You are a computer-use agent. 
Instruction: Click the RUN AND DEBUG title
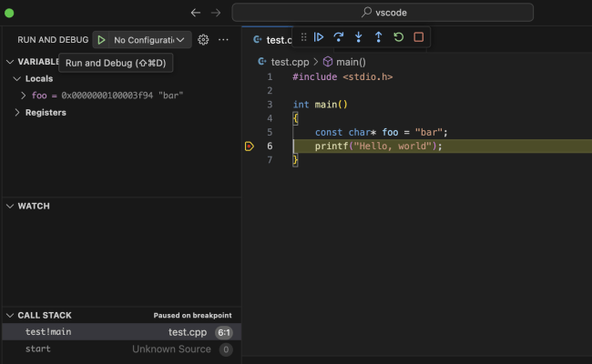pyautogui.click(x=53, y=40)
